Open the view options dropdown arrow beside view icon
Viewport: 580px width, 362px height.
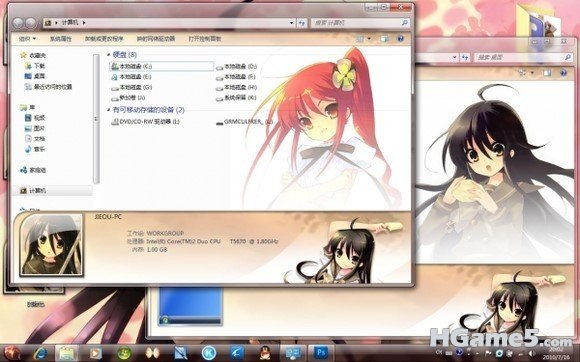(x=369, y=38)
